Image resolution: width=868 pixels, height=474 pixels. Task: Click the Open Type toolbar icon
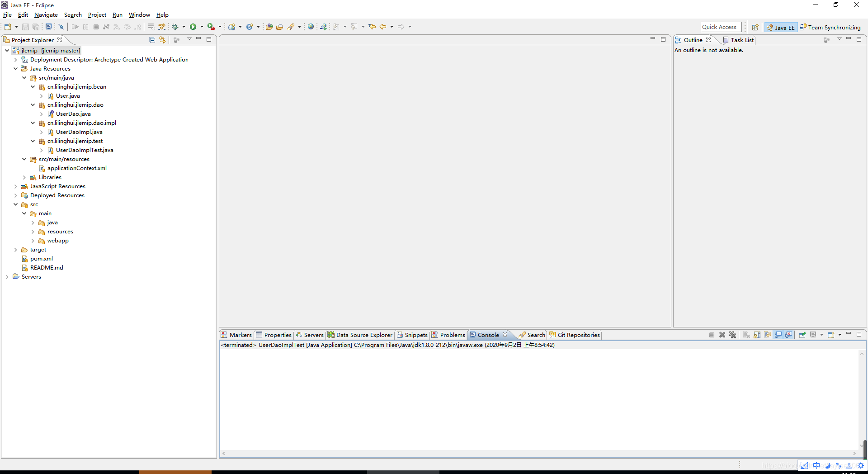click(x=269, y=27)
